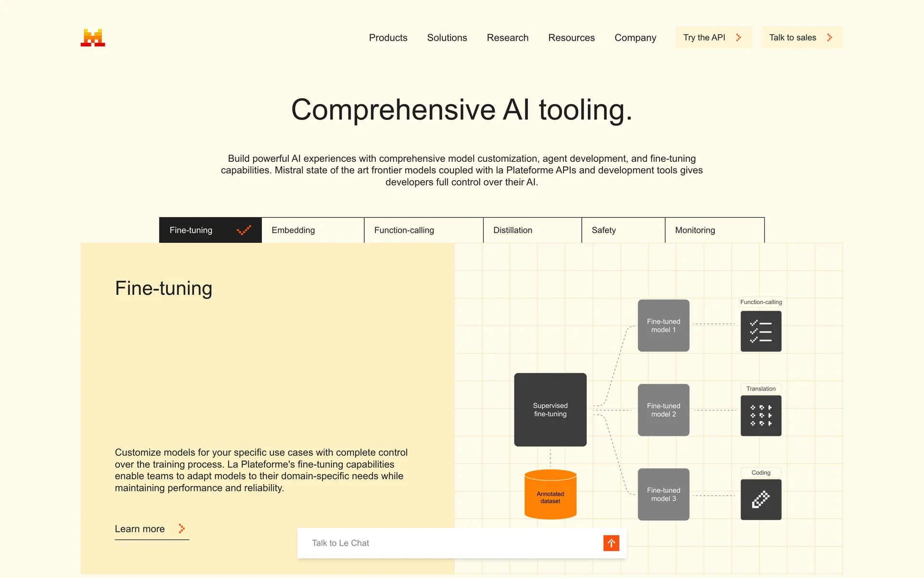
Task: Click the Try the API button
Action: click(x=713, y=38)
